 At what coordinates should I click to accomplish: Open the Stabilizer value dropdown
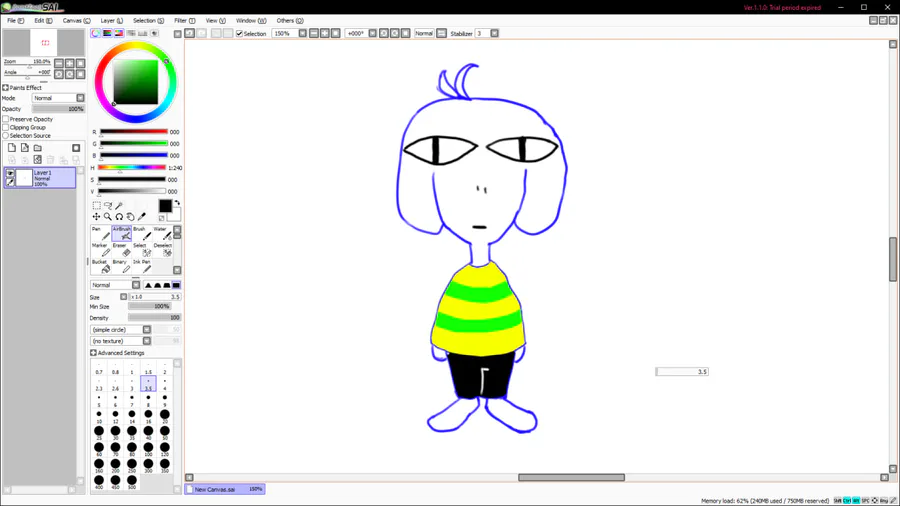[x=494, y=33]
